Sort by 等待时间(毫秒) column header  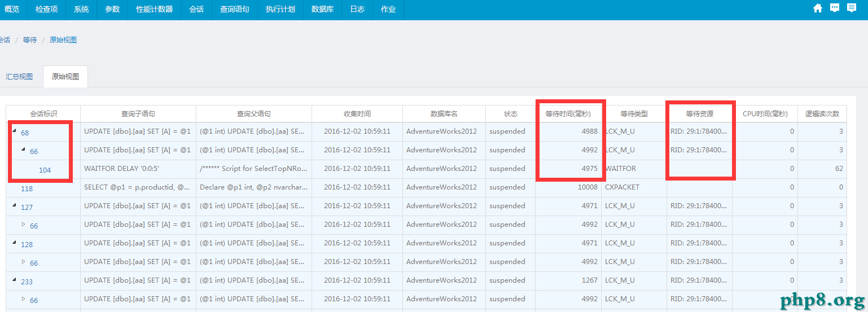[x=568, y=114]
